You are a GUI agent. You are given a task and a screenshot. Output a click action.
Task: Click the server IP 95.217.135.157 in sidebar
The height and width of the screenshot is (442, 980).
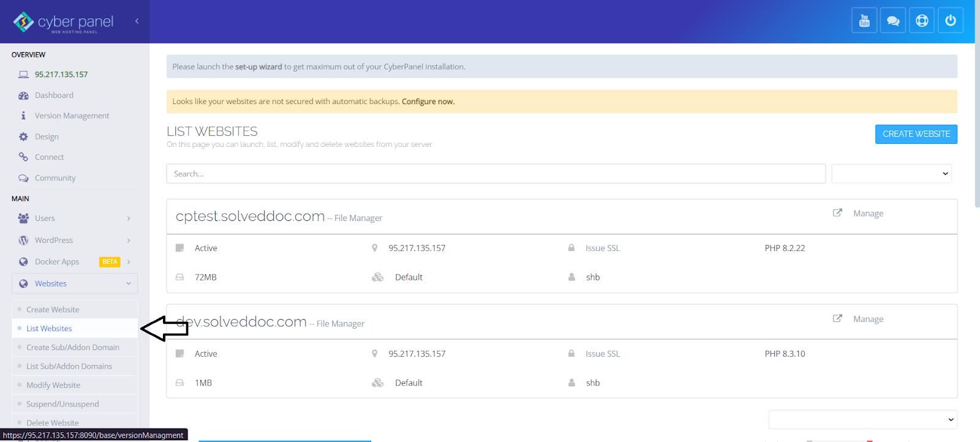[61, 75]
